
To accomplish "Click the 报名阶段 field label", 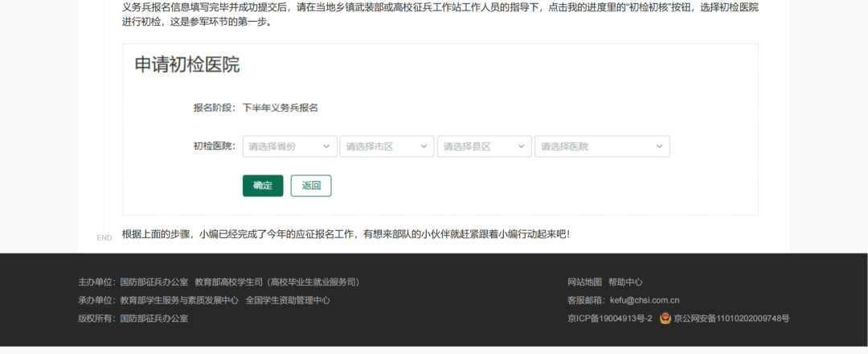I will [x=214, y=108].
